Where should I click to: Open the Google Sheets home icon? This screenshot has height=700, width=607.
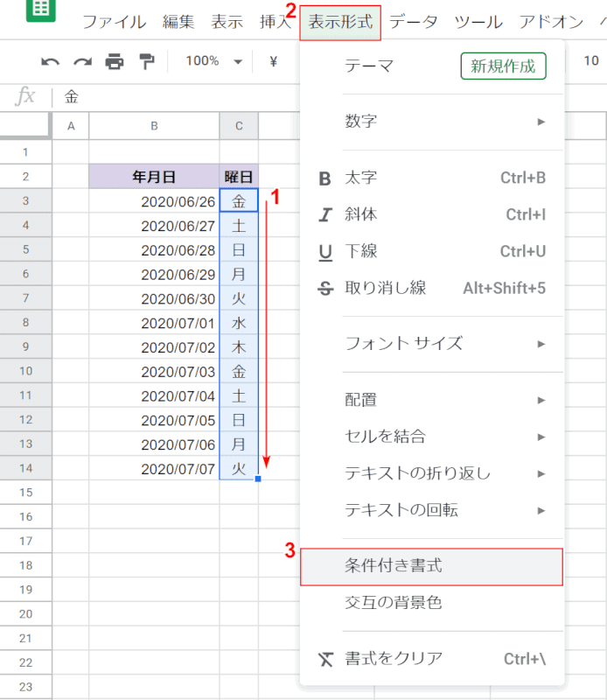(40, 10)
